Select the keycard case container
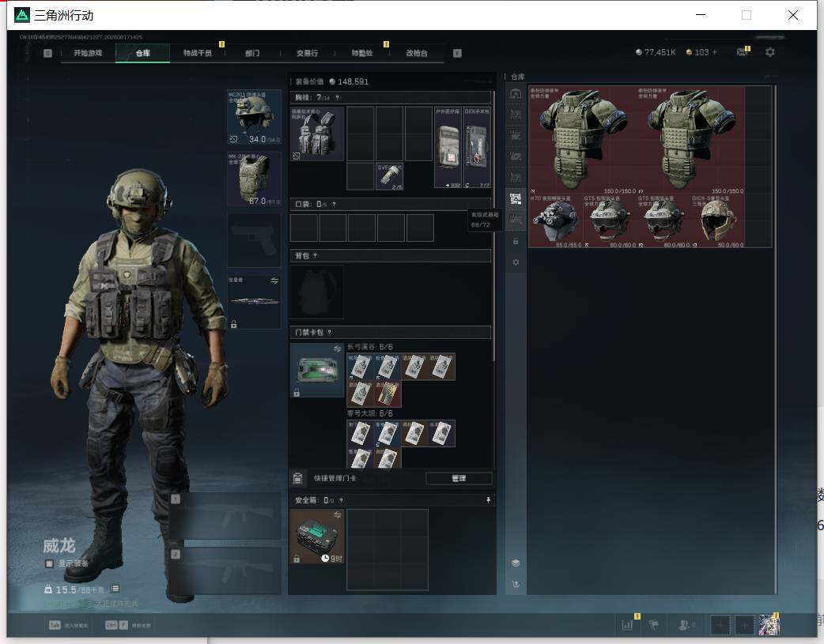 tap(317, 371)
